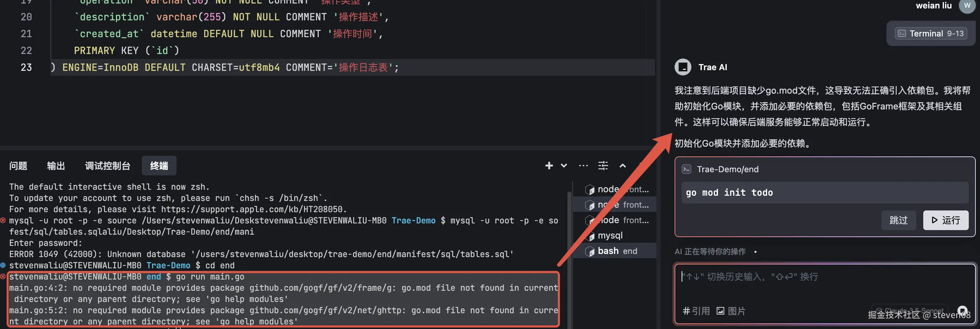Image resolution: width=980 pixels, height=329 pixels.
Task: Click ENGINE=InnoDB on line 23
Action: tap(101, 67)
